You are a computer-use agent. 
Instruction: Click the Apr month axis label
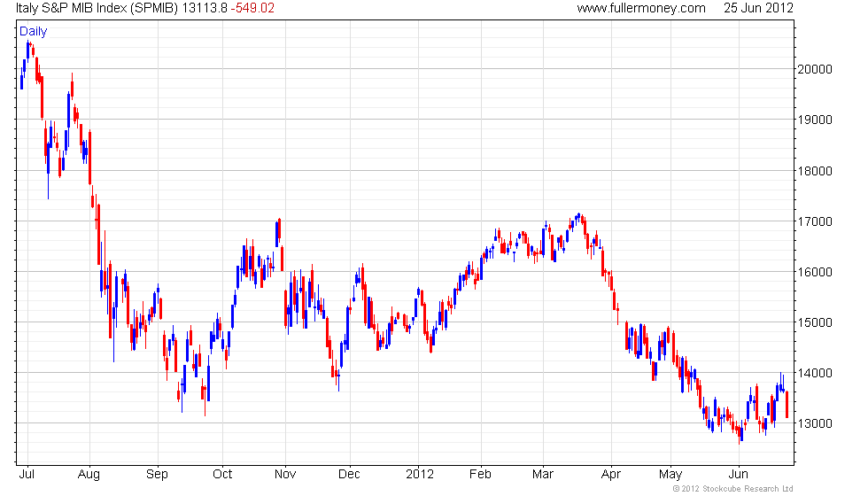click(611, 475)
